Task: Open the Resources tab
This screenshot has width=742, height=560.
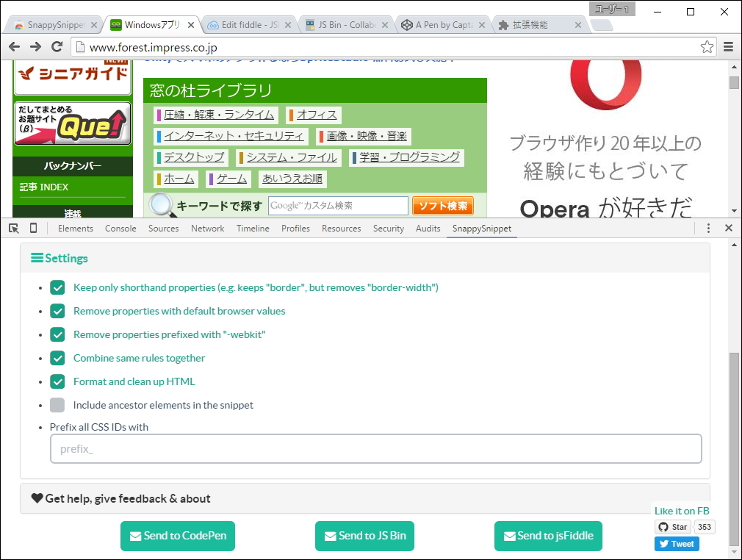Action: [x=341, y=228]
